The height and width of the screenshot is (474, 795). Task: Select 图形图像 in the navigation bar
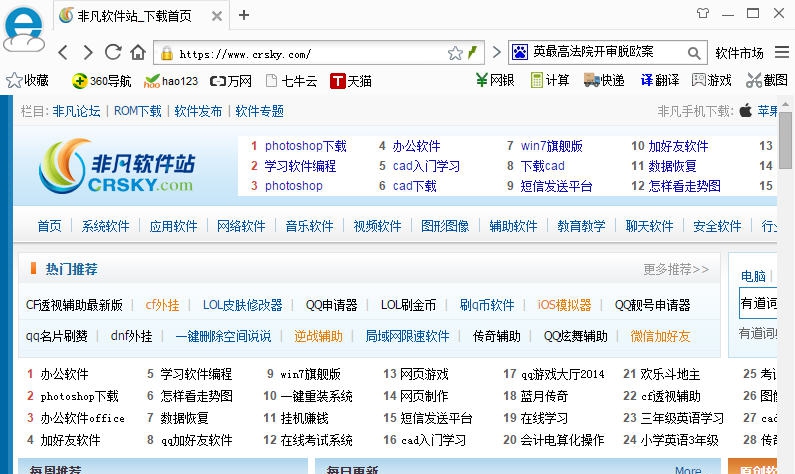point(445,226)
